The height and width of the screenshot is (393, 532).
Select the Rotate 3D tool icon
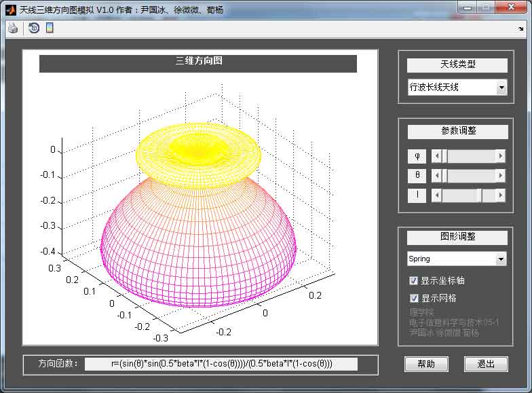(34, 28)
